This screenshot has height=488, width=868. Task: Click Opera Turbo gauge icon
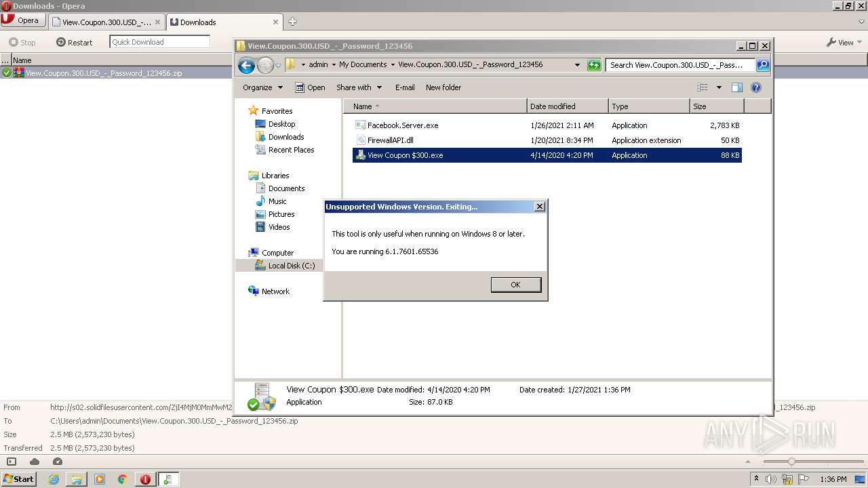58,462
